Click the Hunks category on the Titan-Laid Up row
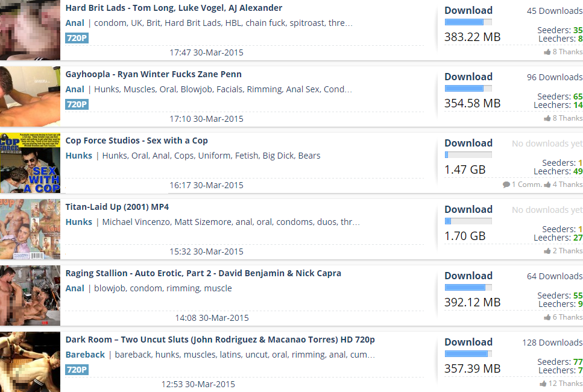This screenshot has height=392, width=583. coord(79,222)
